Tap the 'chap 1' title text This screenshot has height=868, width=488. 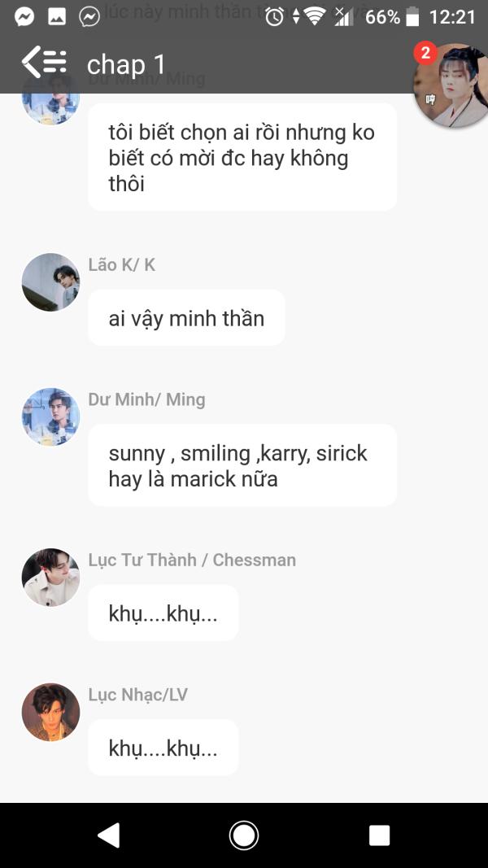[x=126, y=65]
